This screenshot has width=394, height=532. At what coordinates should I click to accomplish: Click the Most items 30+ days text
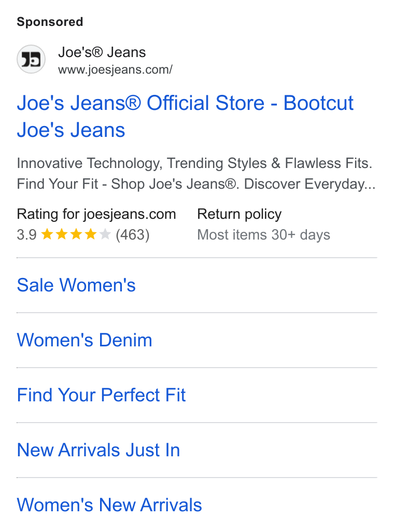coord(264,235)
